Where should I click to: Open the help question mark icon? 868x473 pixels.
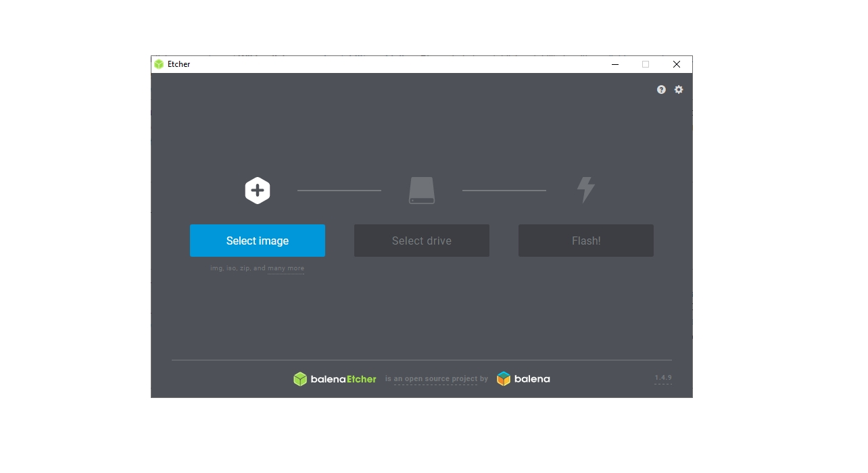(x=661, y=89)
